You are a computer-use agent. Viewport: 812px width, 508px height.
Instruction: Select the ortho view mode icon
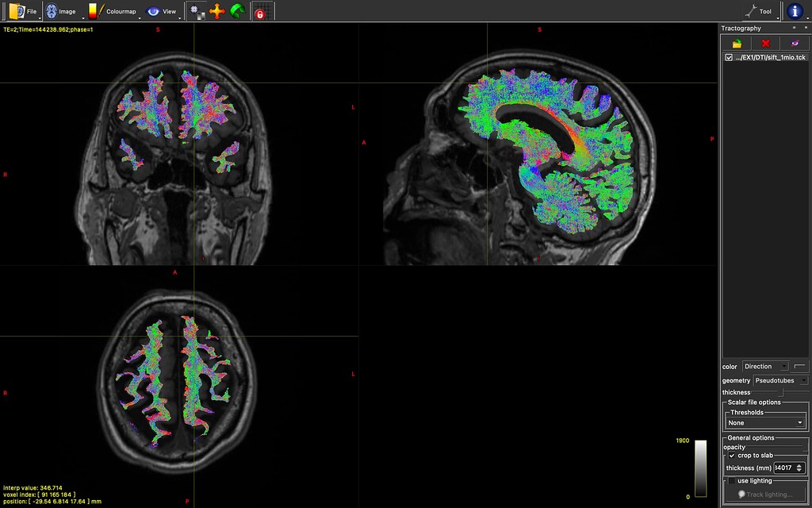click(x=198, y=11)
